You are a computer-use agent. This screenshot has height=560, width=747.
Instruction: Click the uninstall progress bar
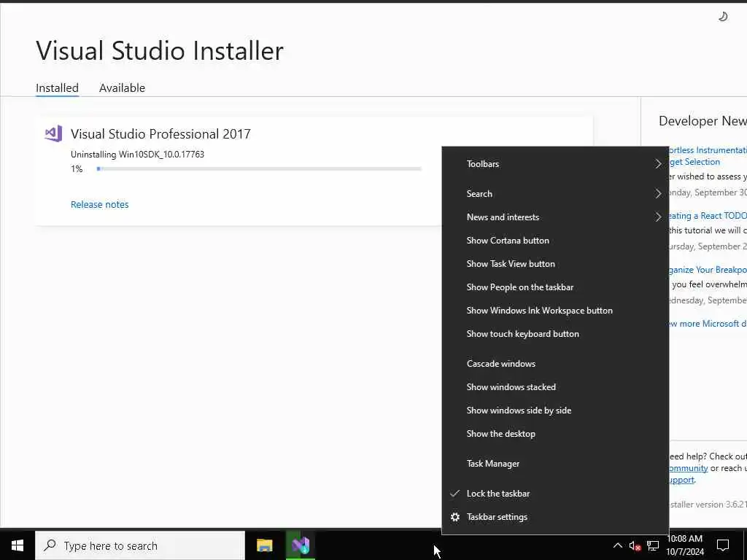259,168
